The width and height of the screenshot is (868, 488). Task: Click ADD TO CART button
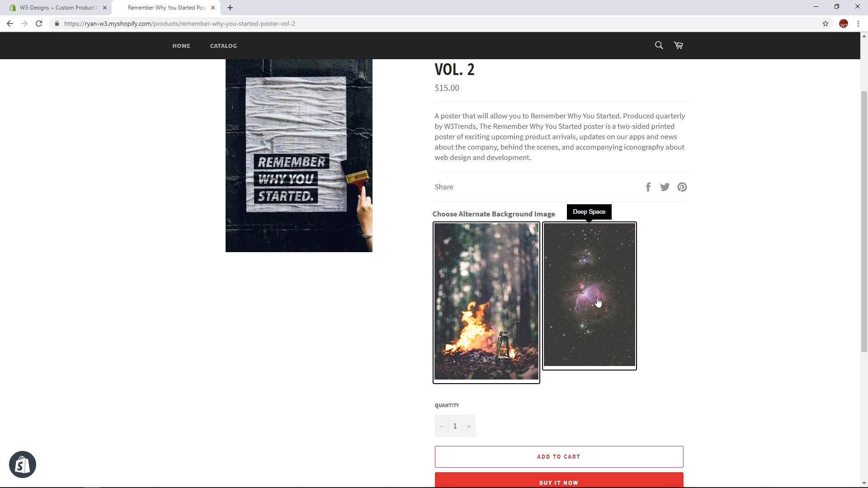559,457
